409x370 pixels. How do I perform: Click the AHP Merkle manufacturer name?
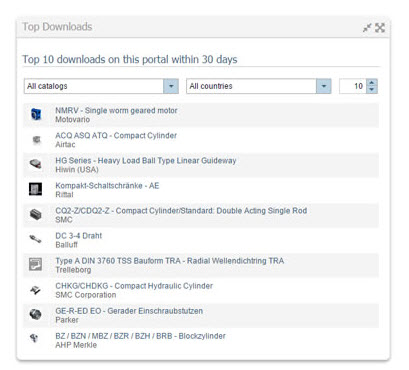pos(76,345)
